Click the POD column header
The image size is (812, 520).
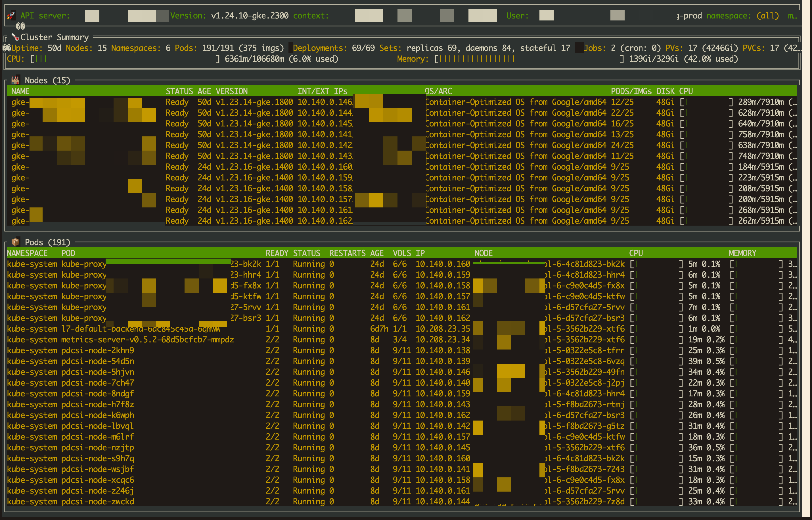tap(68, 253)
